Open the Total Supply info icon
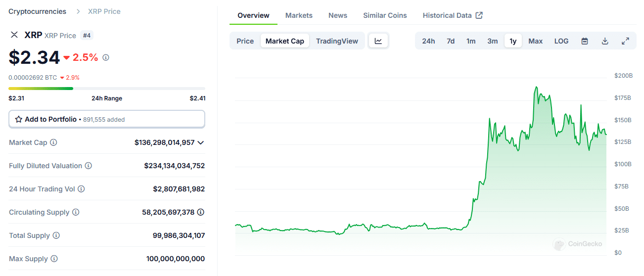The image size is (644, 276). [x=56, y=235]
